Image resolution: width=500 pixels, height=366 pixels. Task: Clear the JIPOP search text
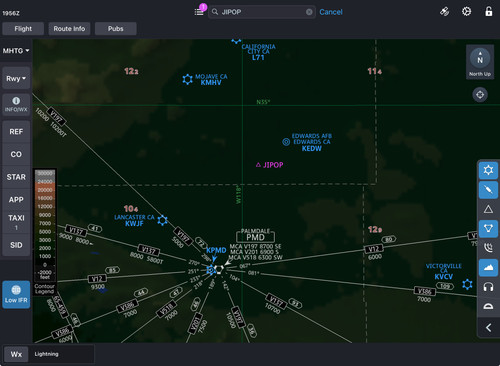(309, 12)
